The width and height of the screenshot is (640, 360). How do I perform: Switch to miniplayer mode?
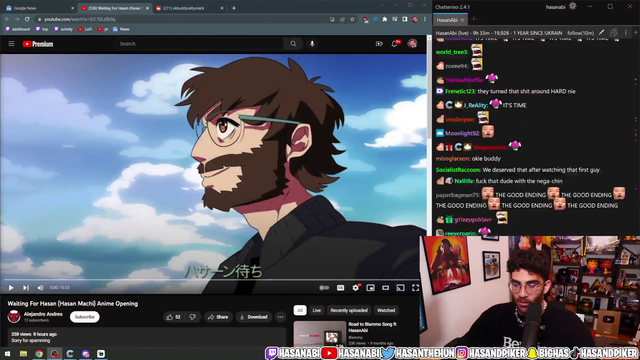pos(371,288)
